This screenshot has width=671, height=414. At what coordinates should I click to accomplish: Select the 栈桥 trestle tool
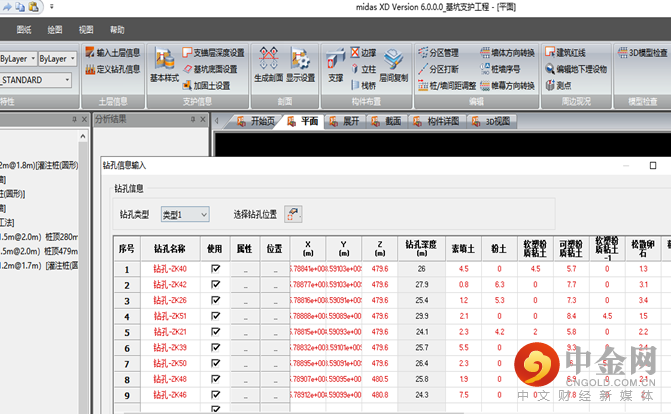pyautogui.click(x=363, y=85)
